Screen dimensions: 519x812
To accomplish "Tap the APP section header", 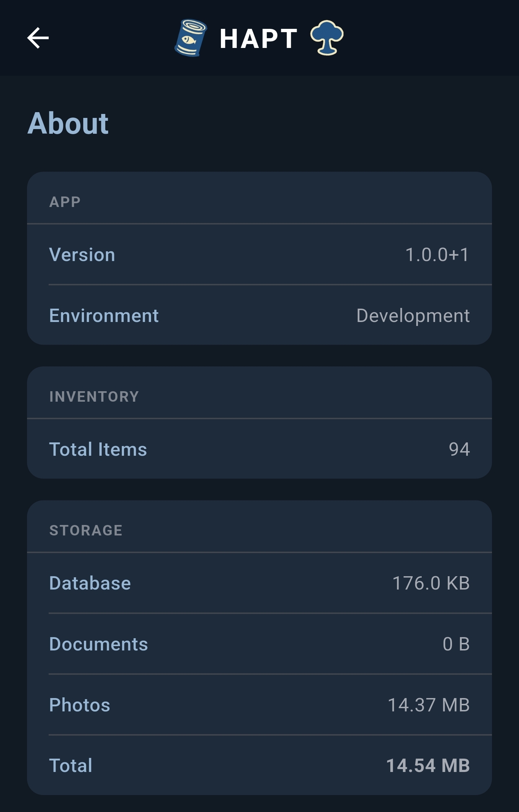I will point(65,202).
